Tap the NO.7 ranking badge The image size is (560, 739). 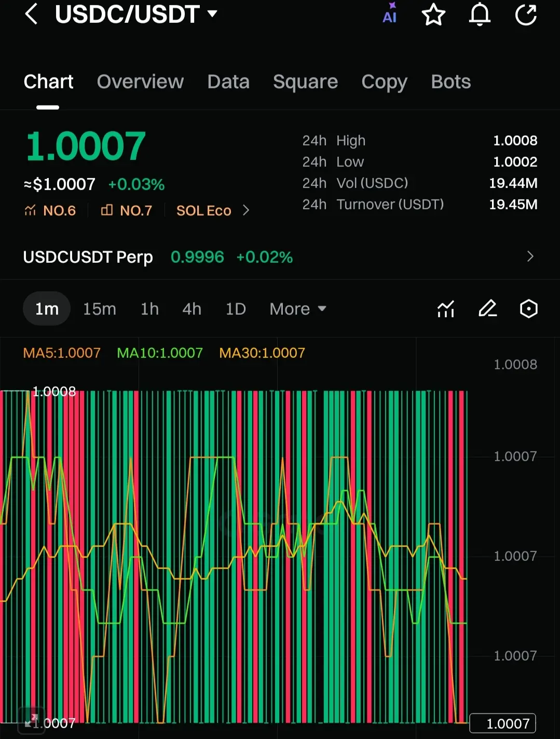point(127,210)
